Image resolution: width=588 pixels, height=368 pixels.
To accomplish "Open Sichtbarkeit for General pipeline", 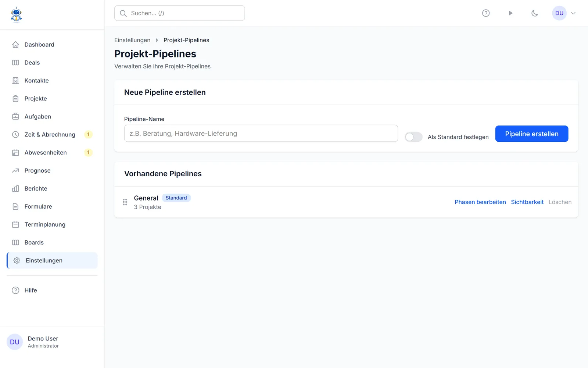I will [527, 202].
